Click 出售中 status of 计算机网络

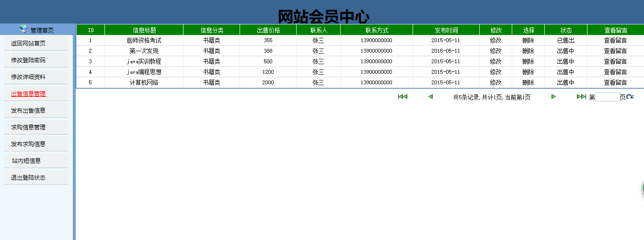(x=565, y=82)
